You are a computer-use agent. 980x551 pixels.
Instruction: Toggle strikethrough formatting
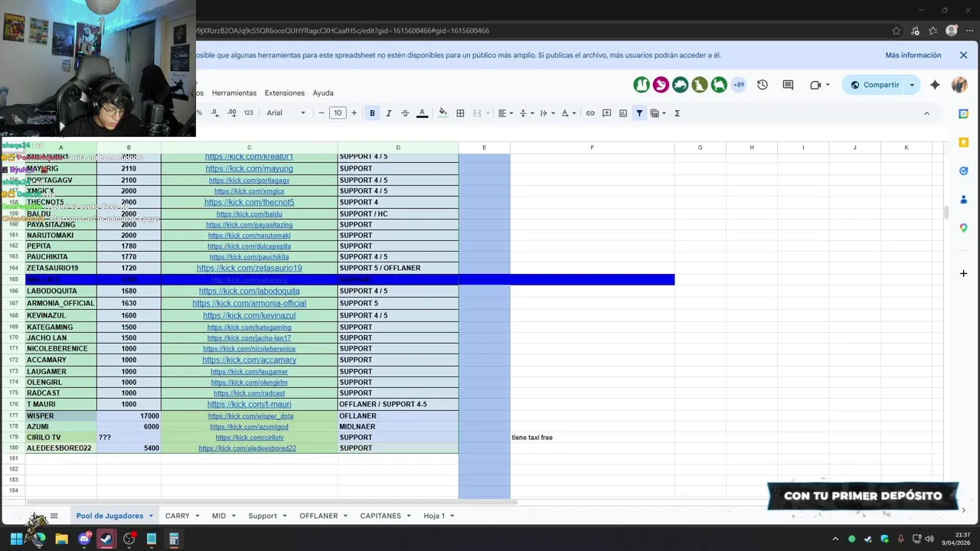[405, 113]
